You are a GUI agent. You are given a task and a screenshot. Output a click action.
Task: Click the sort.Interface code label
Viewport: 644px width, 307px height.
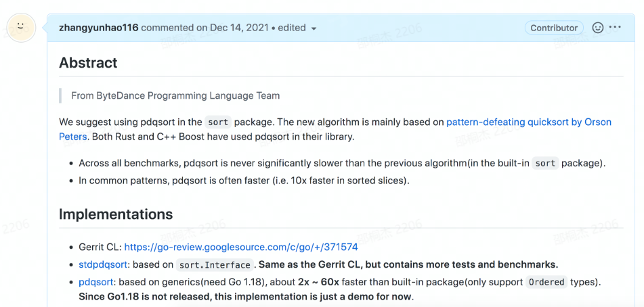pos(215,265)
